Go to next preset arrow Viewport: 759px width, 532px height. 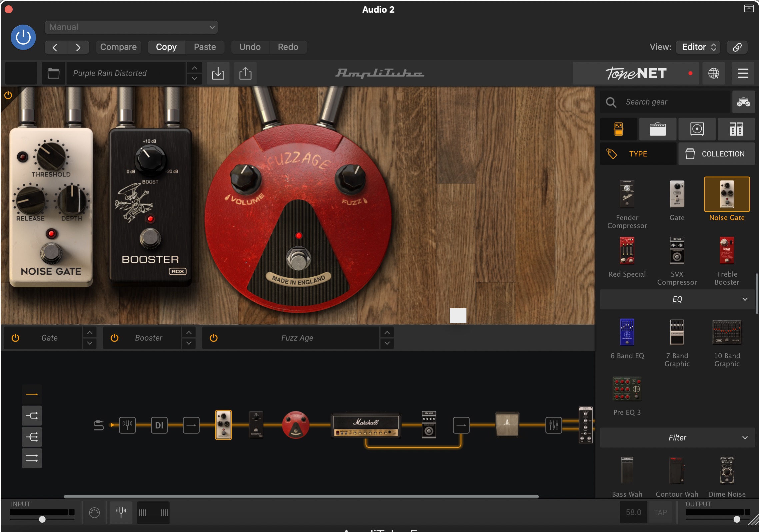pyautogui.click(x=78, y=47)
